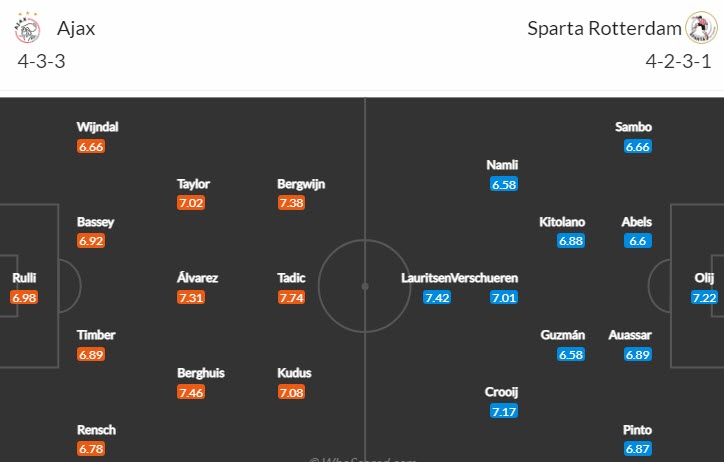
Task: Click player name Kudus
Action: [x=294, y=373]
